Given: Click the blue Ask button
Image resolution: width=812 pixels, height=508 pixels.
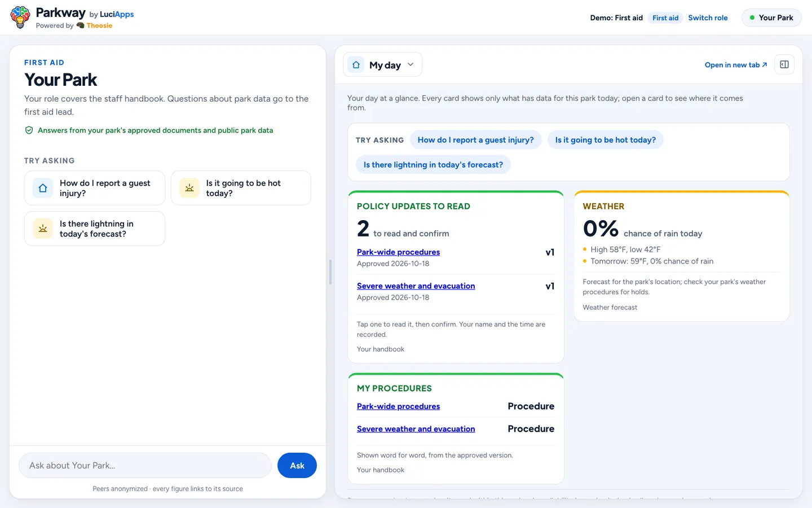Looking at the screenshot, I should click(297, 466).
